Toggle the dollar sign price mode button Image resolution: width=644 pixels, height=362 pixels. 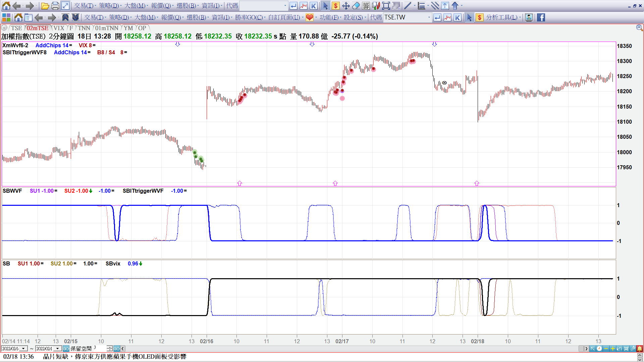[x=480, y=17]
